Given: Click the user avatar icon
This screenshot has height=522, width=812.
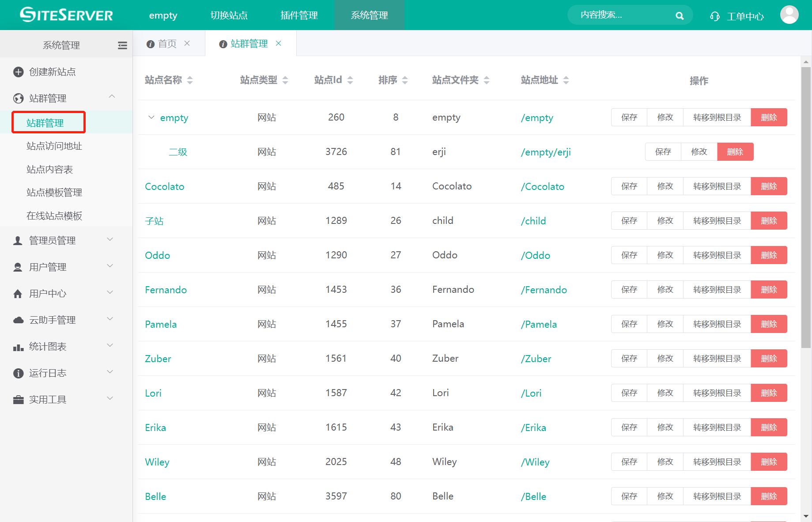Looking at the screenshot, I should pyautogui.click(x=789, y=15).
